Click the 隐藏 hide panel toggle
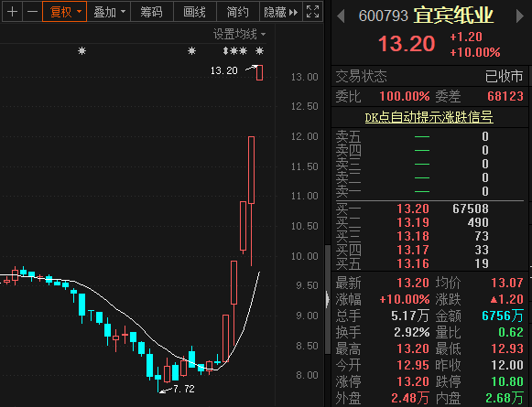The image size is (532, 407). (281, 12)
